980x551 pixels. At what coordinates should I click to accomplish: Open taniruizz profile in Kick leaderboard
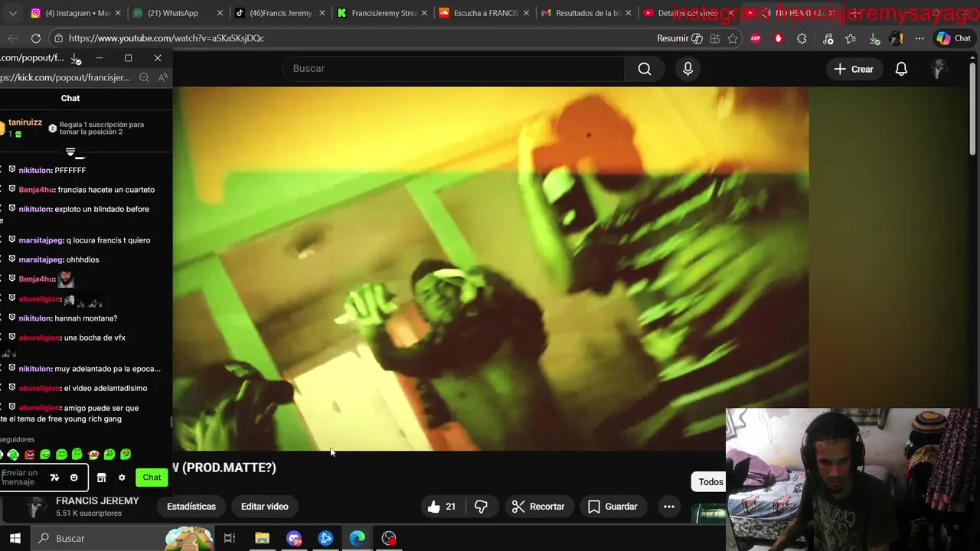(x=25, y=122)
